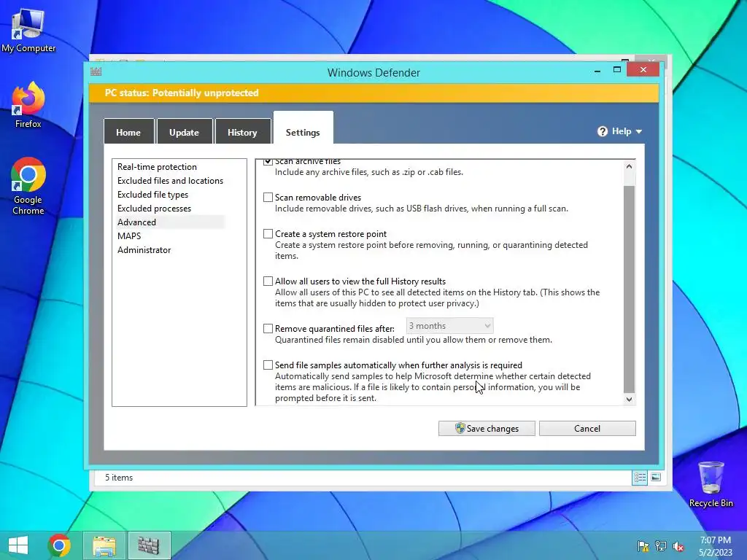Minimize the Windows Defender window
Screen dimensions: 747x560
pos(597,71)
